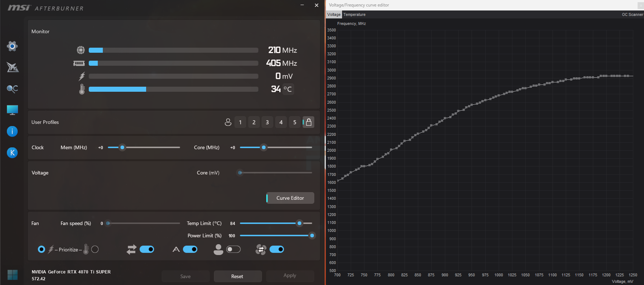Select user profile 1
644x285 pixels.
coord(240,122)
